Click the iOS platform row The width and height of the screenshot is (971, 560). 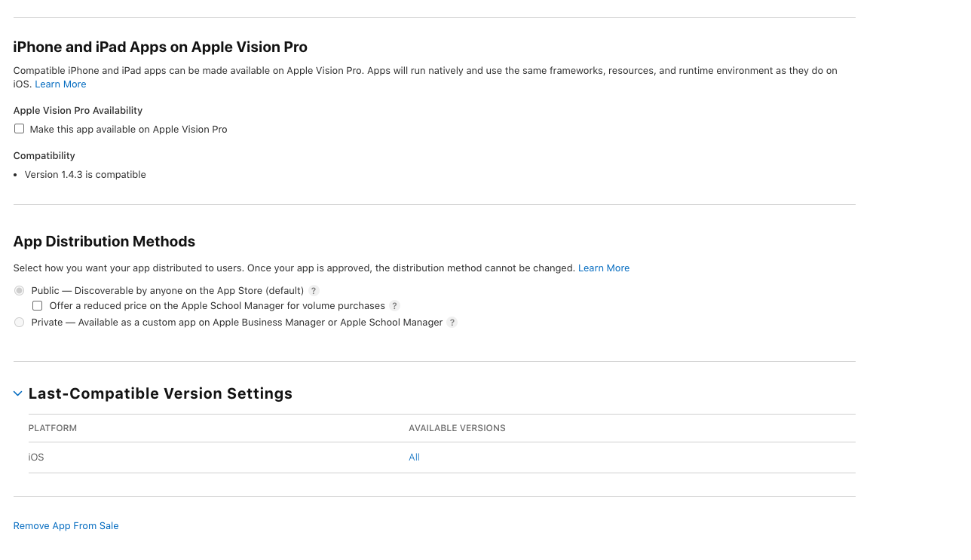[36, 457]
